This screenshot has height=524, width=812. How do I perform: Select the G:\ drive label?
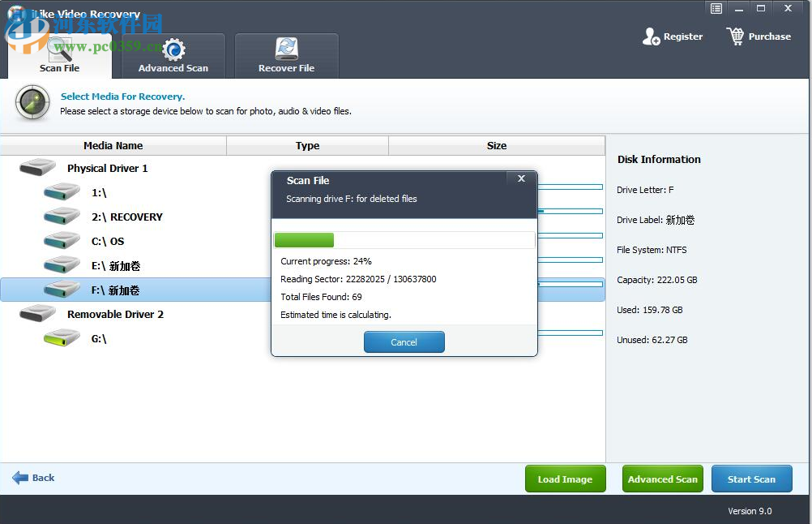(x=99, y=339)
